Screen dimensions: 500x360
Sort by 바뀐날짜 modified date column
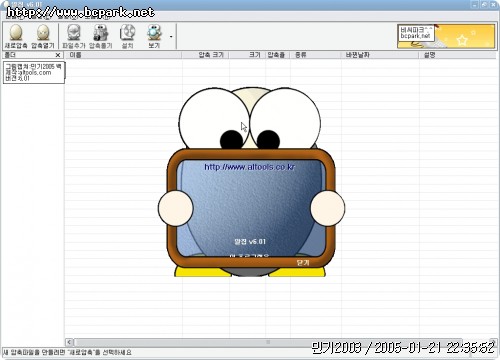tap(380, 55)
